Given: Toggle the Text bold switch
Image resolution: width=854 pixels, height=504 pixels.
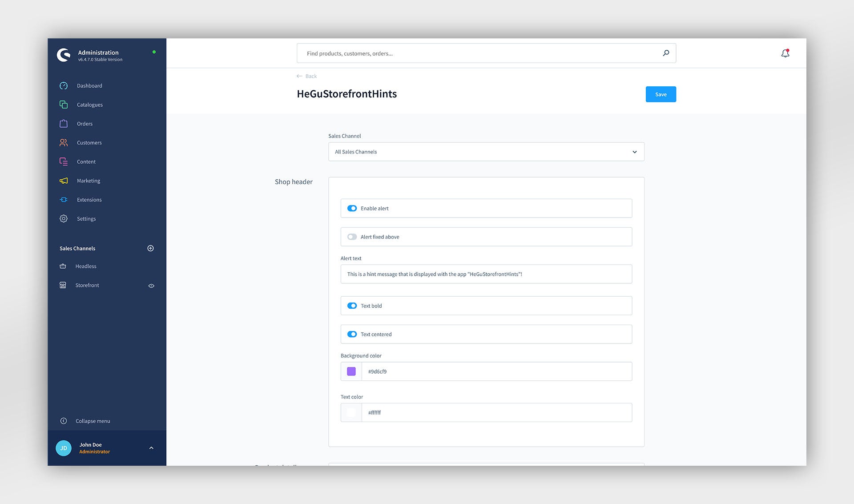Looking at the screenshot, I should [x=352, y=306].
